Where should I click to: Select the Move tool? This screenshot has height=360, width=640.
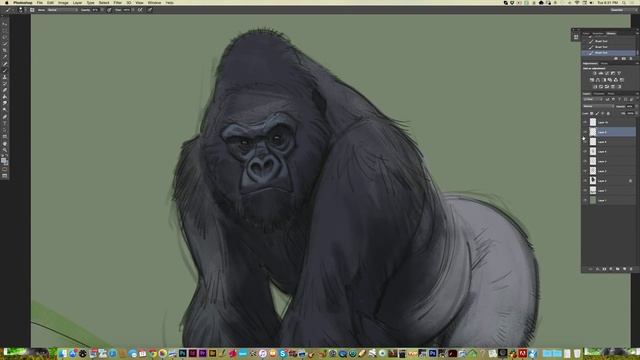pos(5,24)
